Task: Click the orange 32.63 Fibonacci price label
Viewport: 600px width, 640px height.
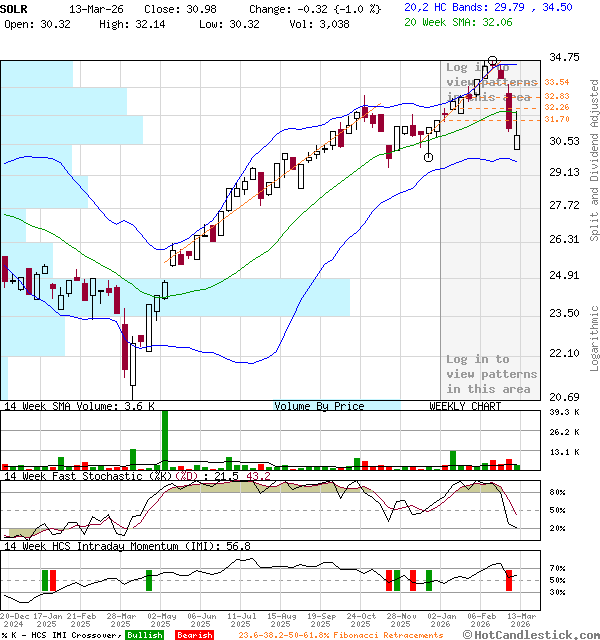Action: tap(557, 96)
